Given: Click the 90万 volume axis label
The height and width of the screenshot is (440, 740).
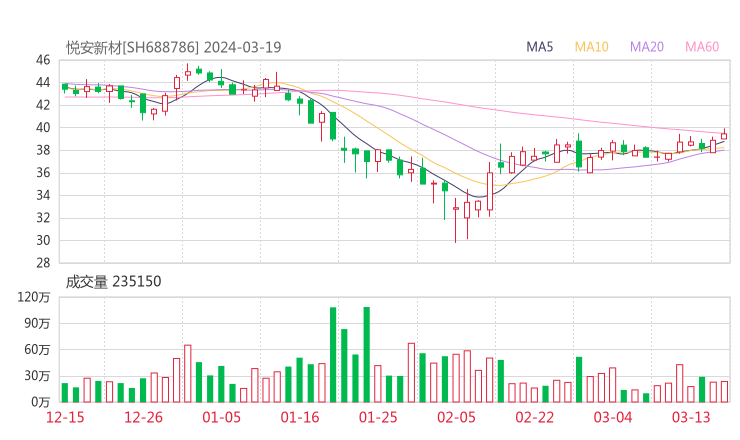Looking at the screenshot, I should (x=37, y=324).
